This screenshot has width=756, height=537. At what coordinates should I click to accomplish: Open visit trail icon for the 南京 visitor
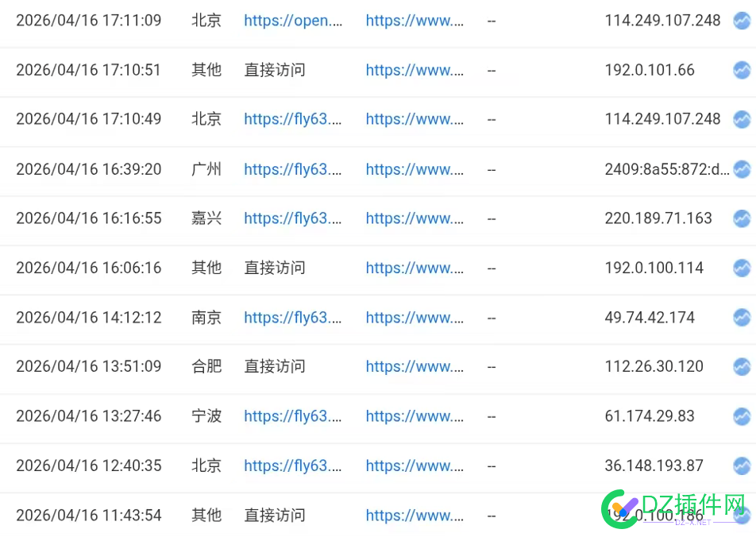coord(743,317)
